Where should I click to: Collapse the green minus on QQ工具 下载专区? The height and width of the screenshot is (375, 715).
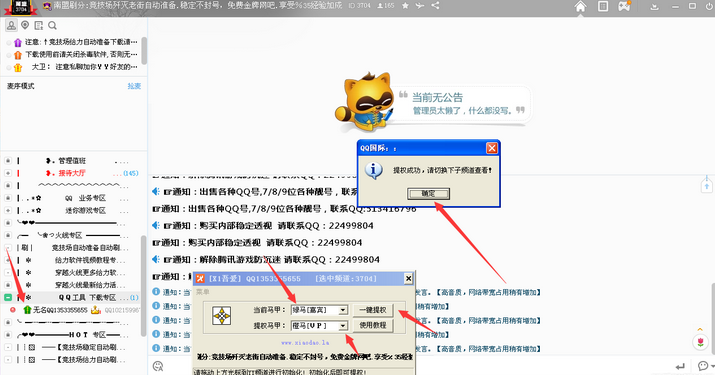8,297
